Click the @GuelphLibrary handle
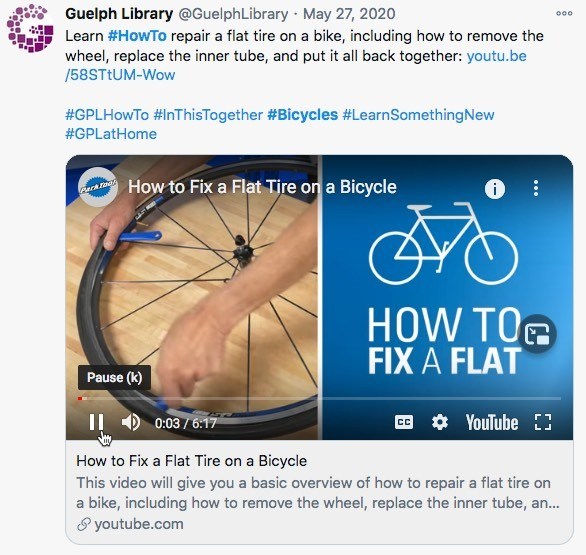The width and height of the screenshot is (586, 555). coord(233,14)
